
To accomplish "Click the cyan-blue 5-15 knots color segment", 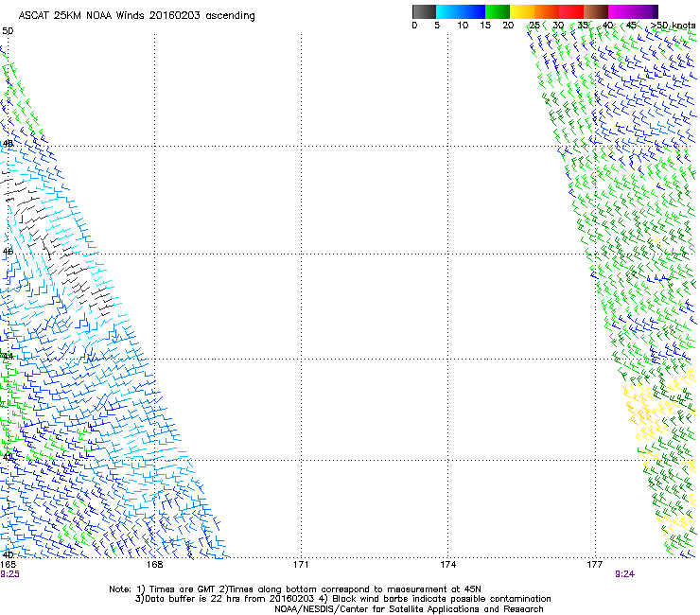I will point(461,11).
